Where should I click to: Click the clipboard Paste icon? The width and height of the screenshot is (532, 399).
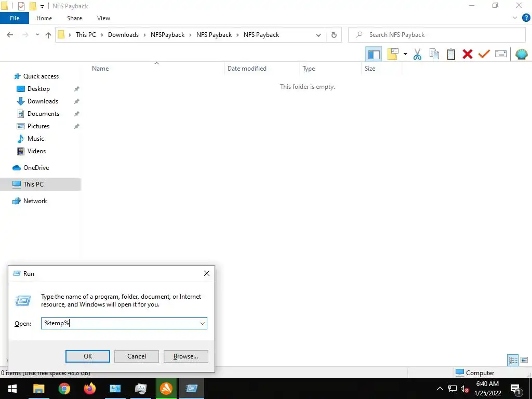pyautogui.click(x=450, y=54)
